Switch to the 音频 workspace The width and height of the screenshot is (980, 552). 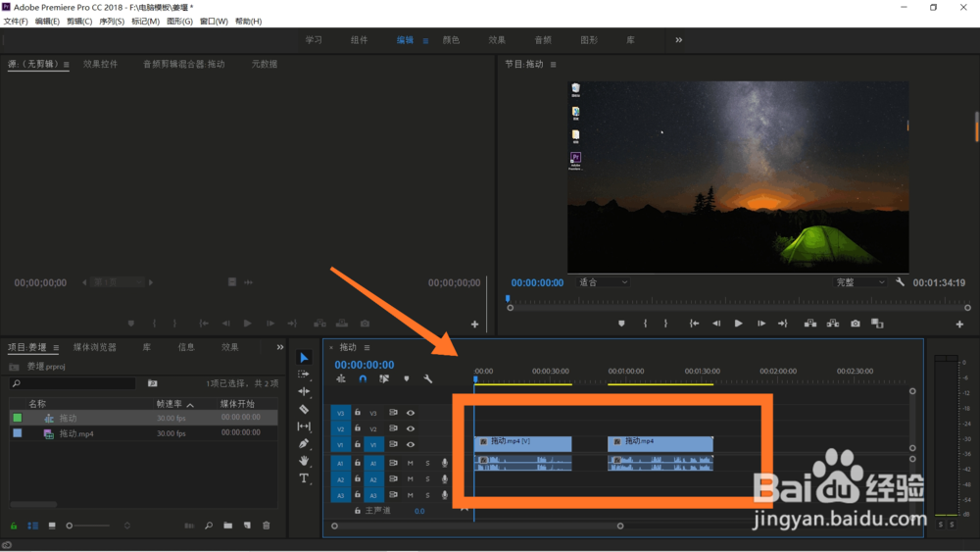[543, 40]
